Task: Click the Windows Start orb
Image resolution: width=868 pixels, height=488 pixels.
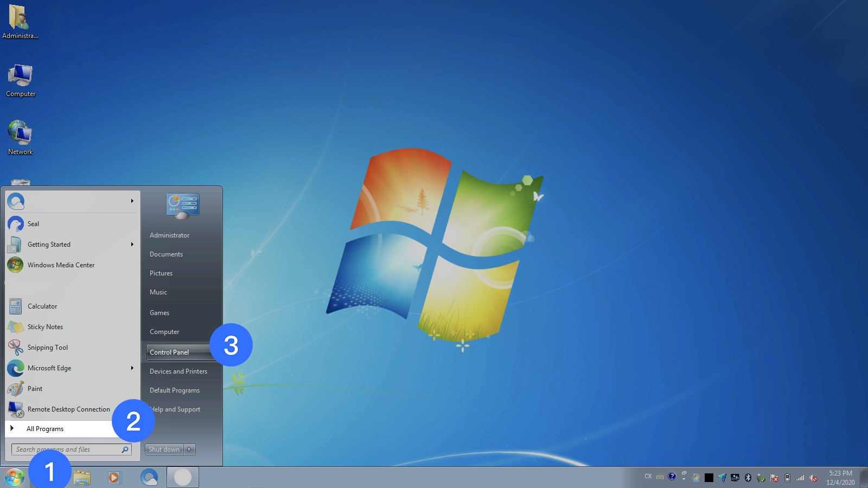Action: (15, 477)
